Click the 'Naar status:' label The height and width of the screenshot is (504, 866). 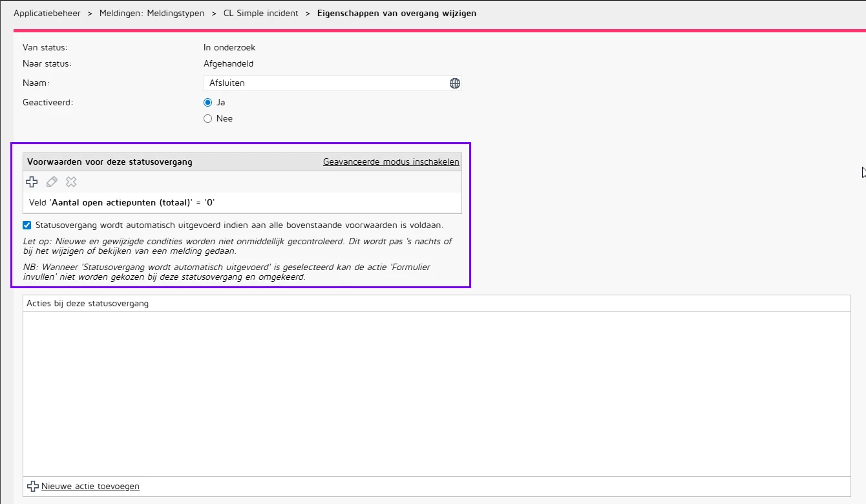(47, 64)
